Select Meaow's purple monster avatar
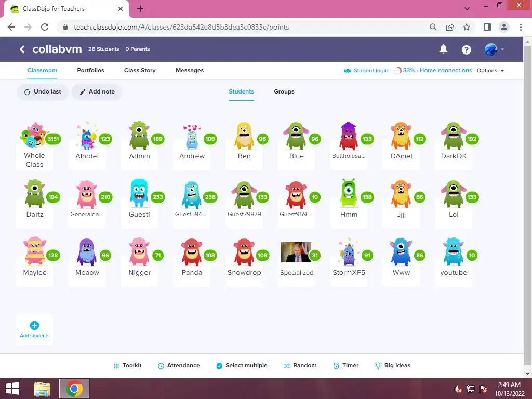 [87, 252]
